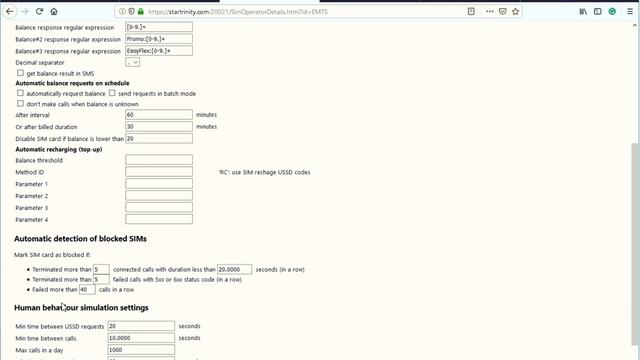Click the URL in the address bar
This screenshot has height=360, width=640.
238,12
